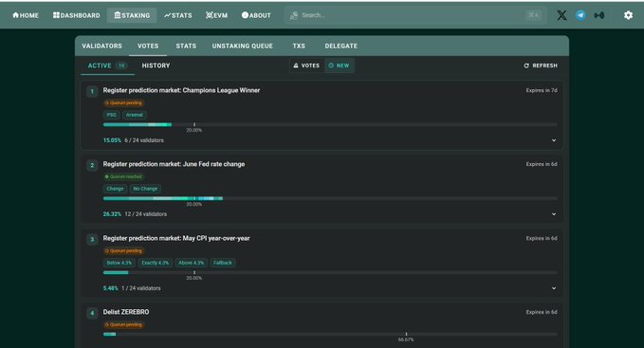Click the search icon in search bar

coord(294,15)
